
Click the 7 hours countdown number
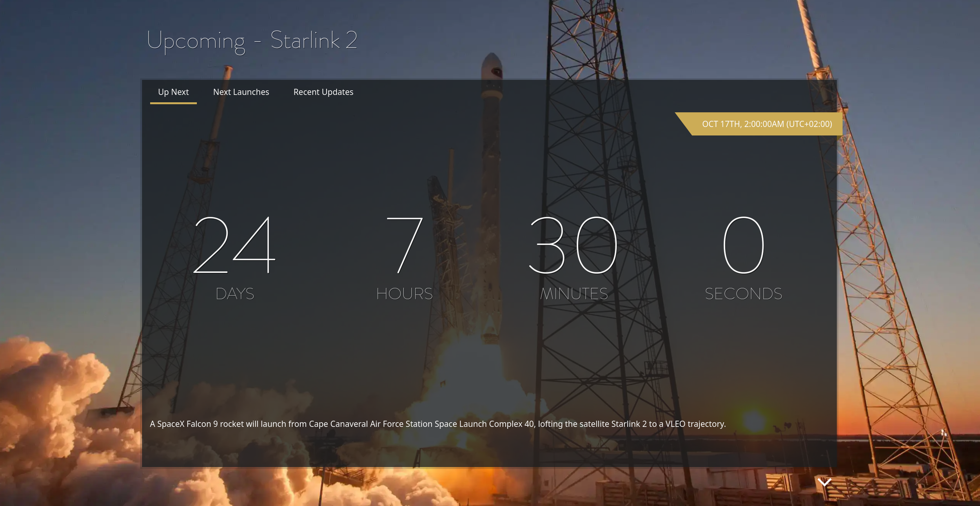tap(404, 245)
